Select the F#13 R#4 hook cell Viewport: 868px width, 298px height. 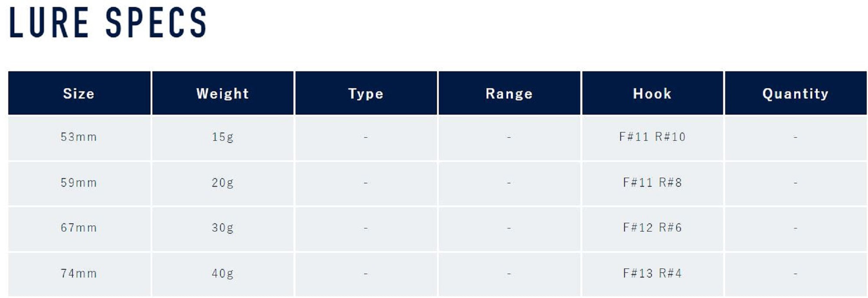652,274
